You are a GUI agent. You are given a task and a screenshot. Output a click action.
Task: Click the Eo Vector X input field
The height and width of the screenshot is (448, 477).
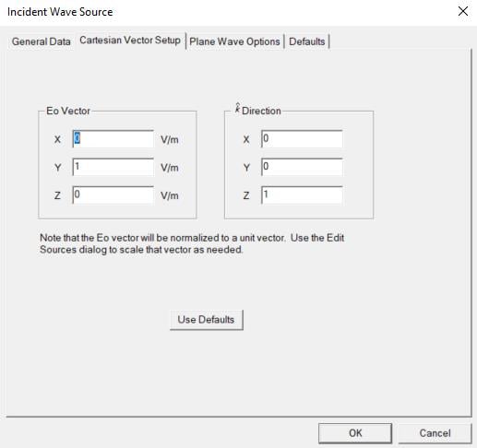113,139
